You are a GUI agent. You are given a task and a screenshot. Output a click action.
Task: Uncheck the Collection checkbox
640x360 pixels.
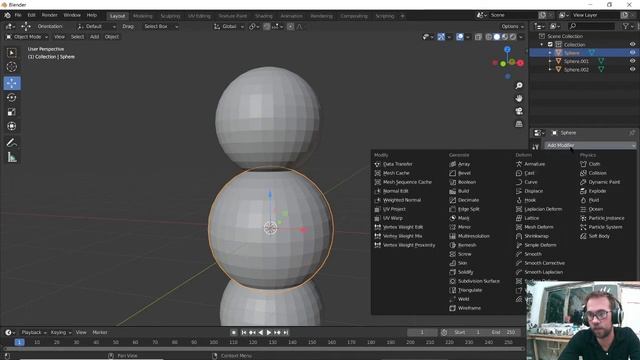tap(550, 44)
